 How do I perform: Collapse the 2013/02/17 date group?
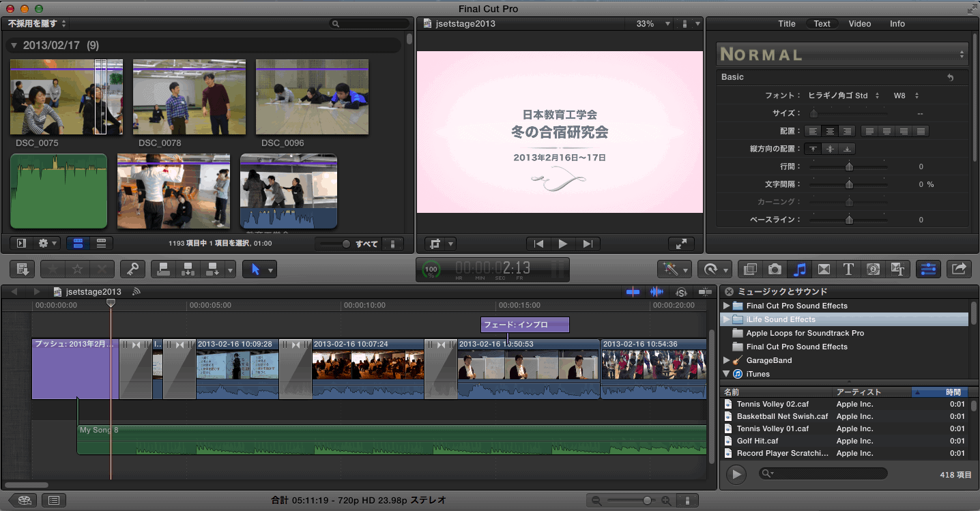(14, 46)
